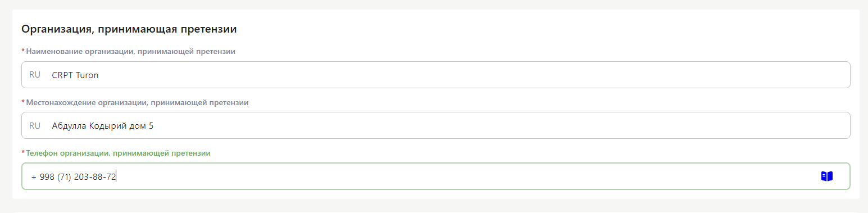Viewport: 868px width, 213px height.
Task: Focus the phone number field
Action: pos(435,176)
